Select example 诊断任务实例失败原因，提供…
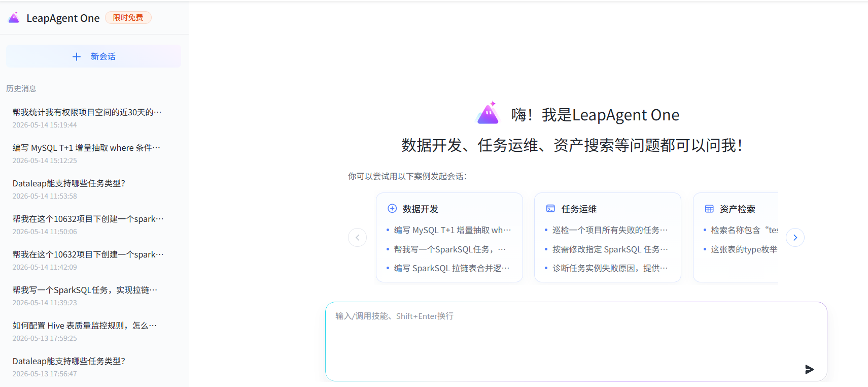Screen dimensions: 868x387 click(610, 268)
